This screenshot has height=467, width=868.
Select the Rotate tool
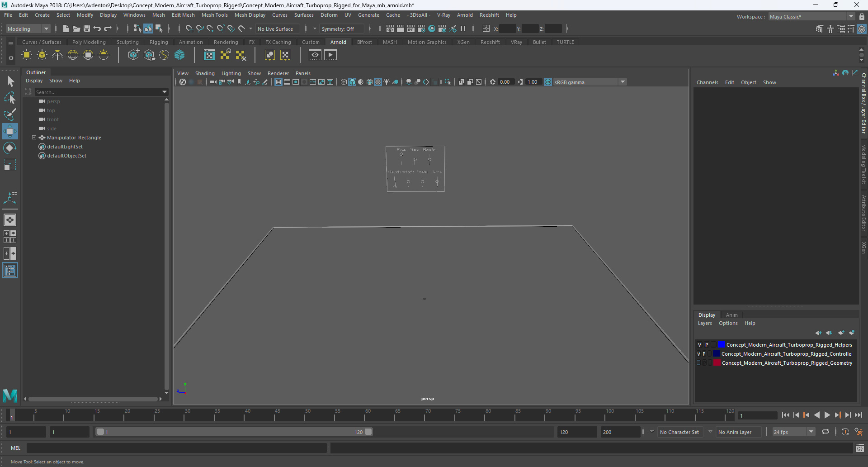(10, 148)
